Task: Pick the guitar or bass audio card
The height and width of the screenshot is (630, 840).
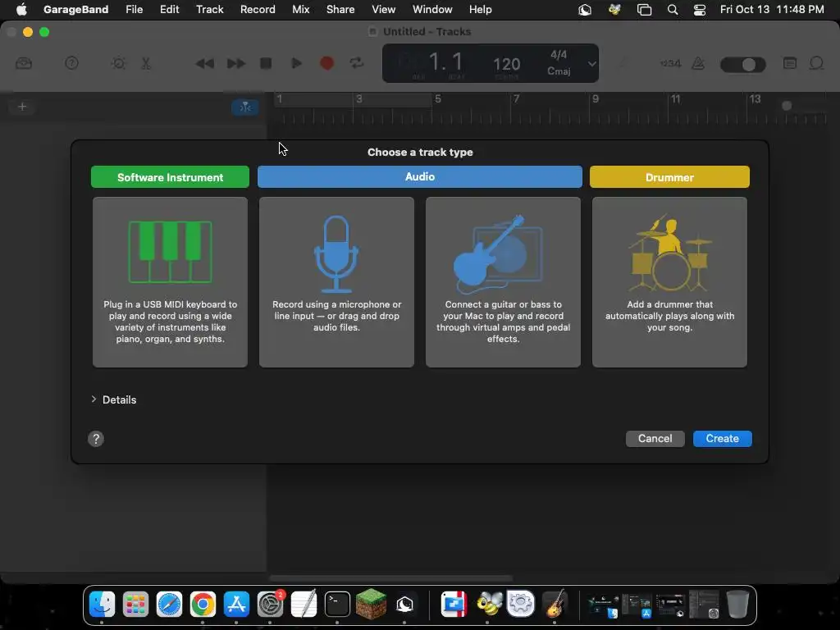Action: pos(503,282)
